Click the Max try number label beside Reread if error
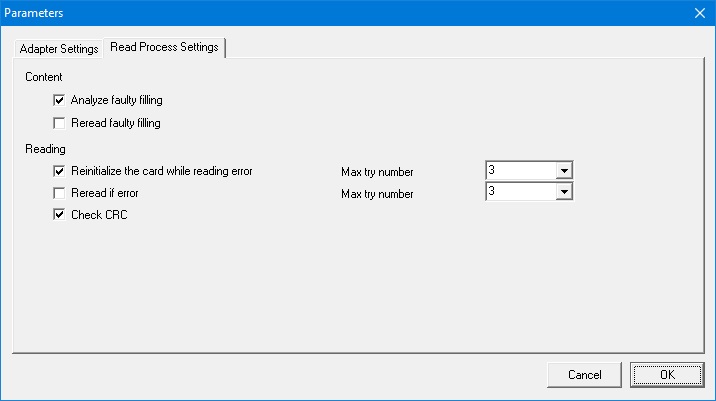The height and width of the screenshot is (401, 716). (377, 193)
